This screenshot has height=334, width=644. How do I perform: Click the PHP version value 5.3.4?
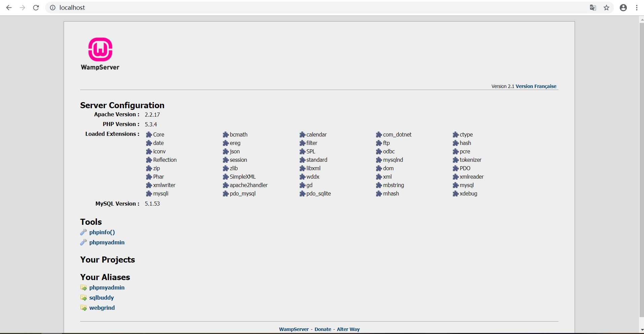pyautogui.click(x=151, y=124)
